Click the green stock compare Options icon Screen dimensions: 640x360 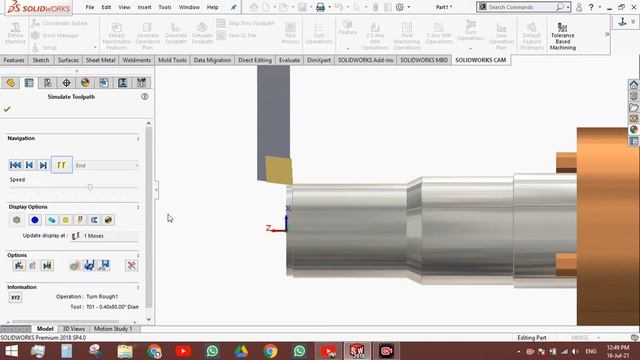(75, 266)
